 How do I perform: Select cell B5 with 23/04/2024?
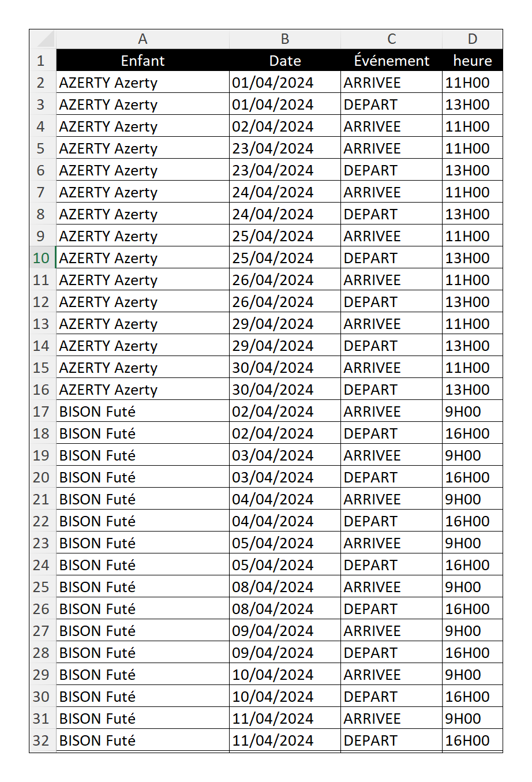[x=285, y=148]
